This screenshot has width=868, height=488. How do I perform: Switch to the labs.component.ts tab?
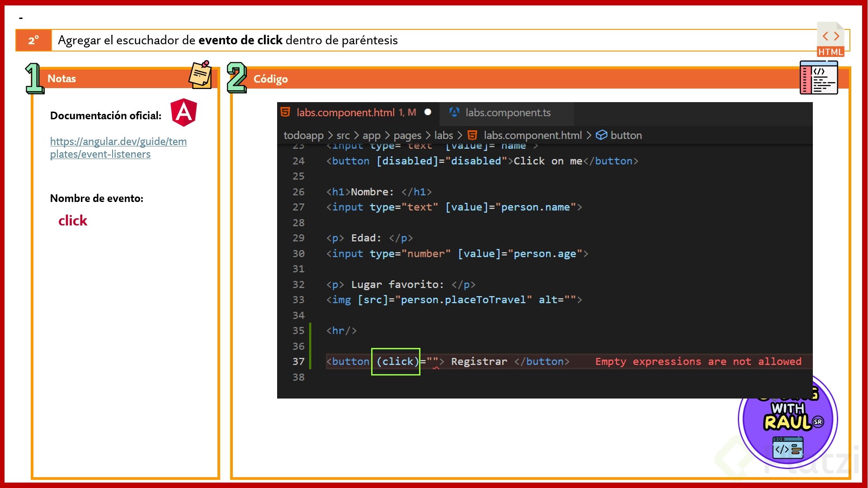click(507, 113)
